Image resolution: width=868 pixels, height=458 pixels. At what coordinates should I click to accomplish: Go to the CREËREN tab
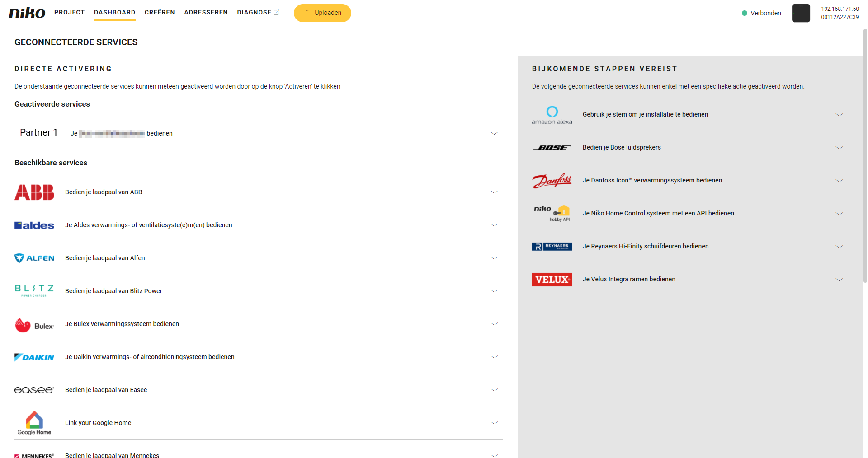click(160, 12)
